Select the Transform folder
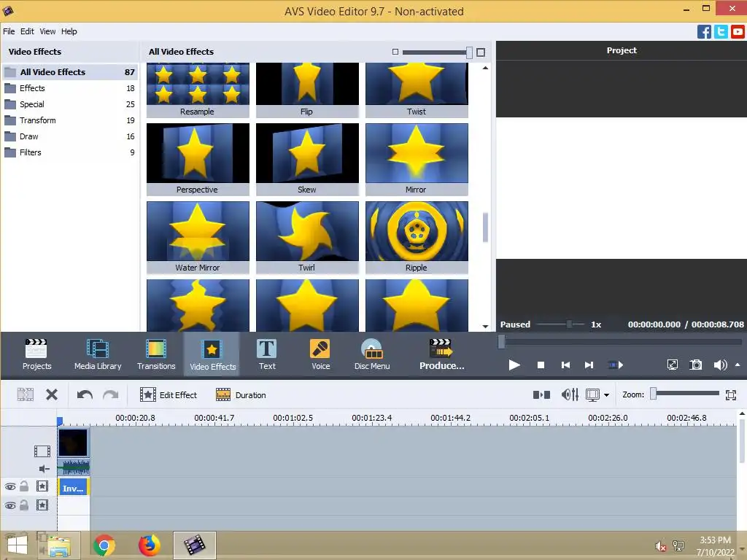The image size is (747, 560). point(69,120)
